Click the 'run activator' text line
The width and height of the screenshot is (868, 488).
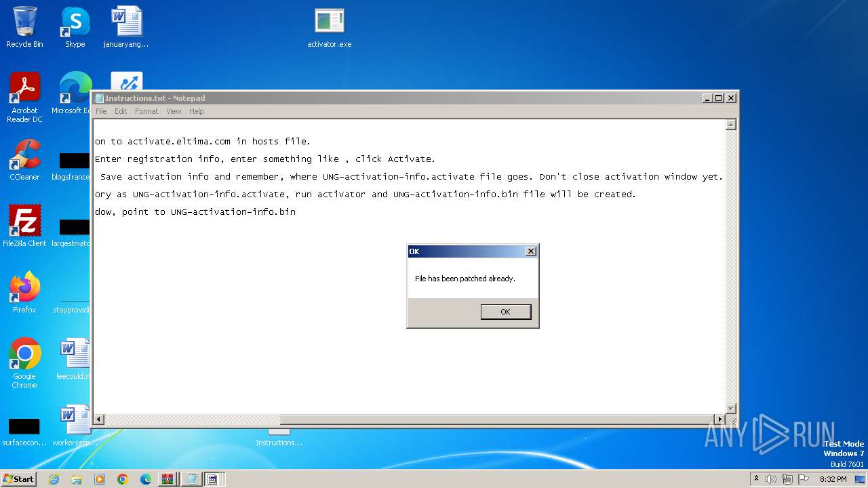click(366, 195)
